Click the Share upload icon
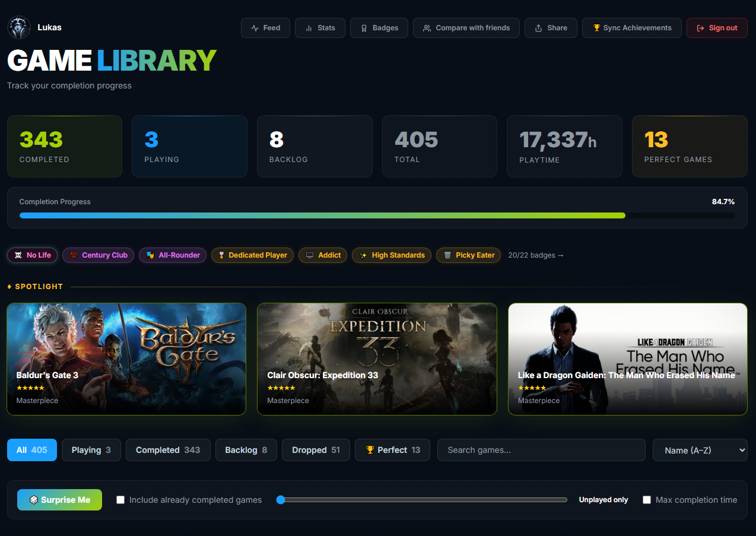 pyautogui.click(x=538, y=27)
